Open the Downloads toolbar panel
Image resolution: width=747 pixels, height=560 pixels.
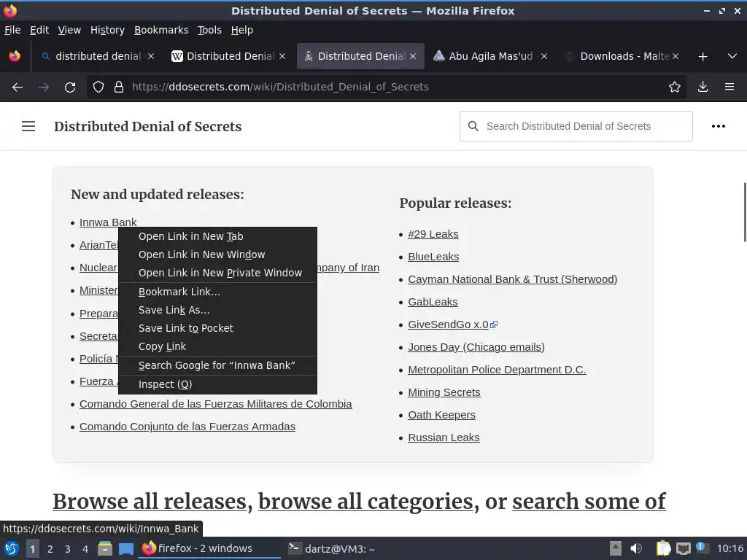click(x=703, y=87)
